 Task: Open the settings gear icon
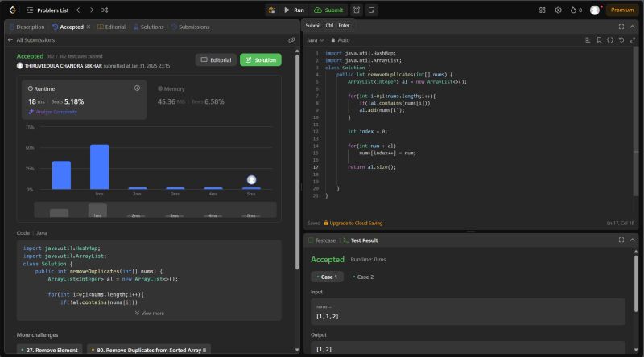pyautogui.click(x=558, y=10)
